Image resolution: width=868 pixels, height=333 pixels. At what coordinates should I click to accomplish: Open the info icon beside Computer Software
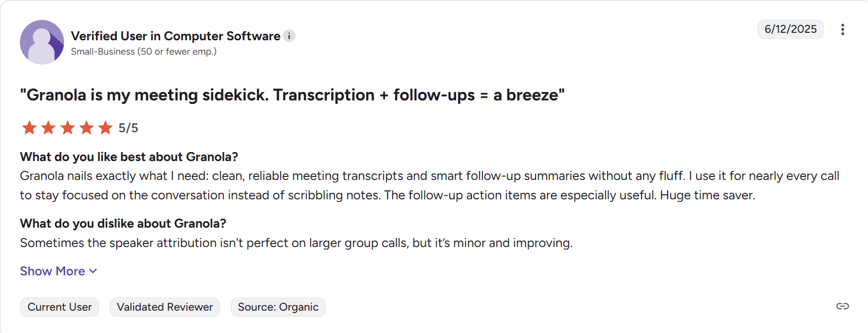(x=289, y=36)
